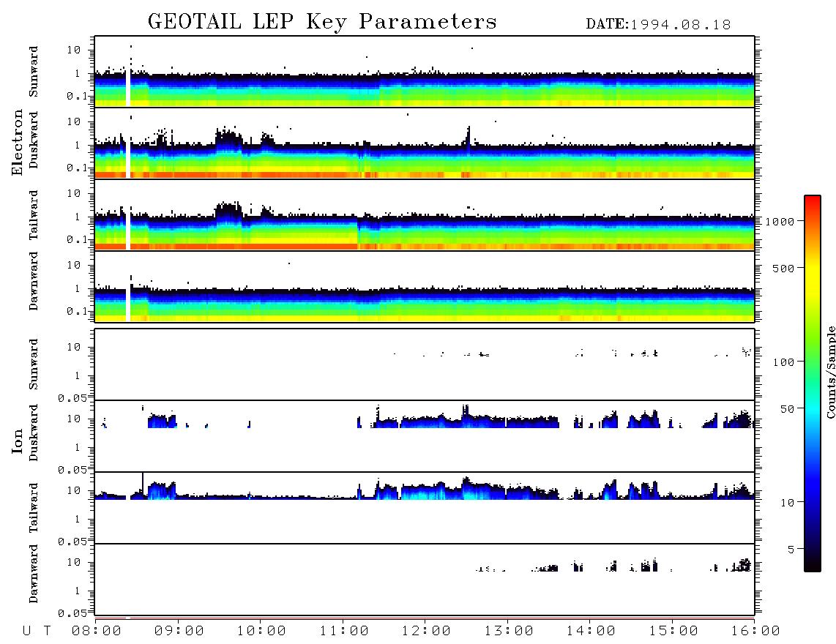Image resolution: width=836 pixels, height=644 pixels.
Task: Click the 12:00 time axis label
Action: (x=426, y=632)
